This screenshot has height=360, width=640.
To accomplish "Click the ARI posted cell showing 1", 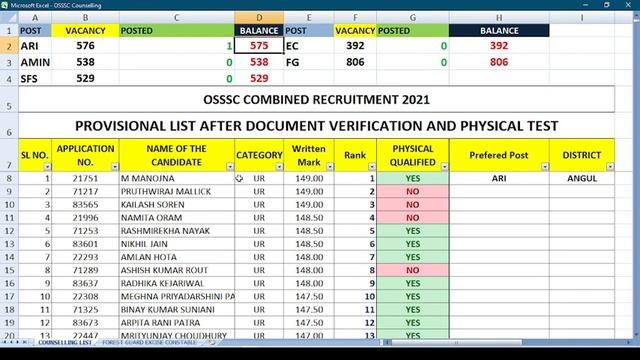I will [x=177, y=45].
